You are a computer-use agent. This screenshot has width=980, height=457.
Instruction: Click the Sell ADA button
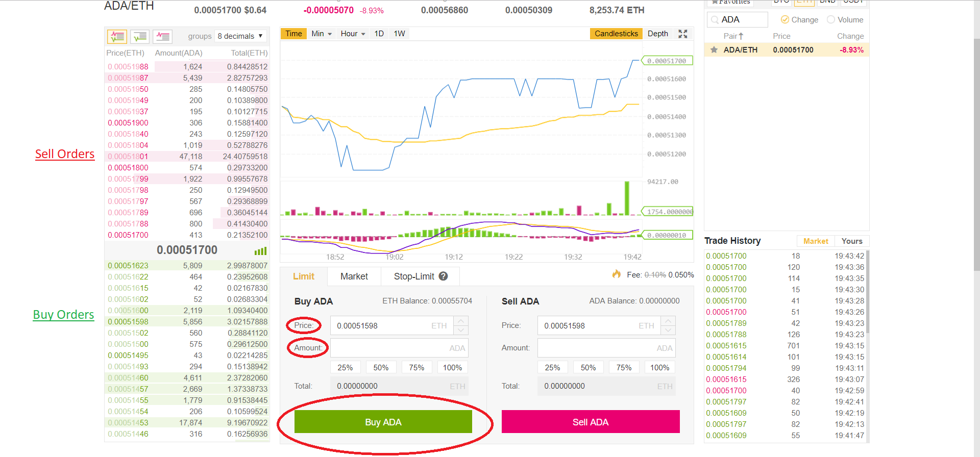(x=591, y=422)
